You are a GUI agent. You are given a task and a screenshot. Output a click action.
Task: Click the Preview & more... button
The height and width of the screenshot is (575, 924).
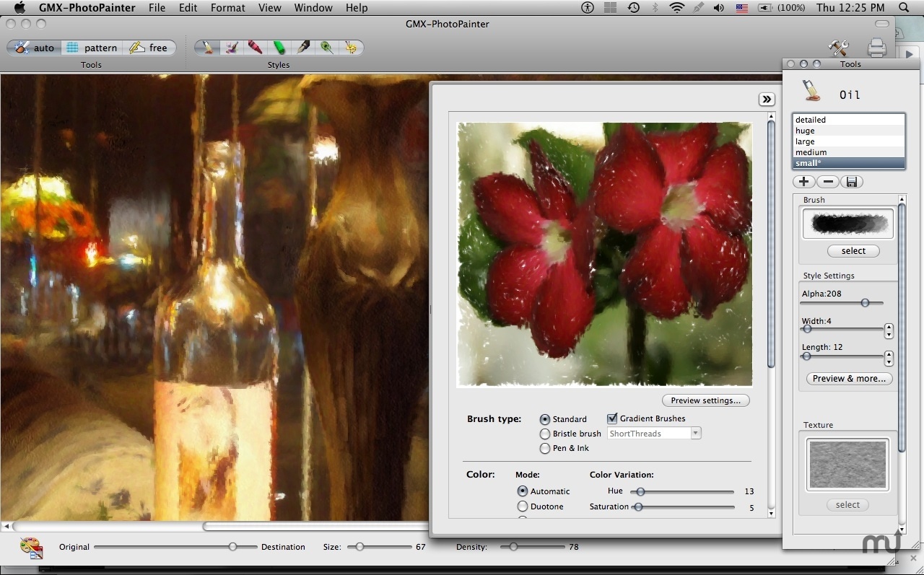pos(849,379)
